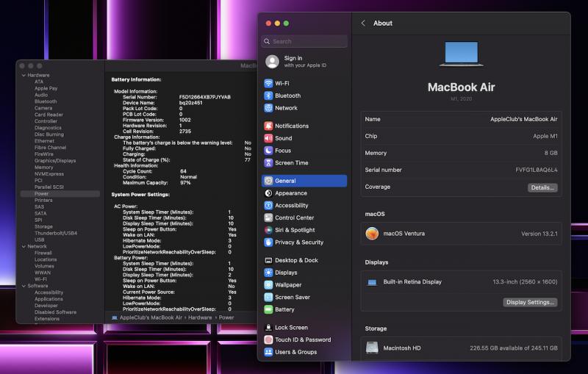The height and width of the screenshot is (374, 588).
Task: Select Storage in System Information tree
Action: [x=43, y=227]
